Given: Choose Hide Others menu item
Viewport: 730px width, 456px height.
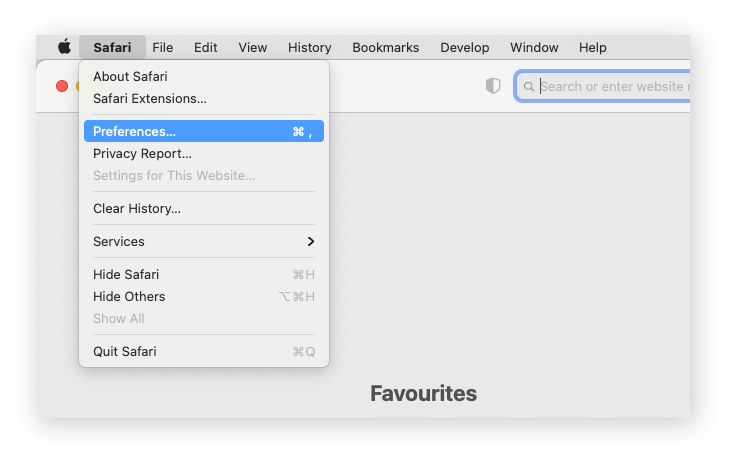Looking at the screenshot, I should click(x=129, y=296).
